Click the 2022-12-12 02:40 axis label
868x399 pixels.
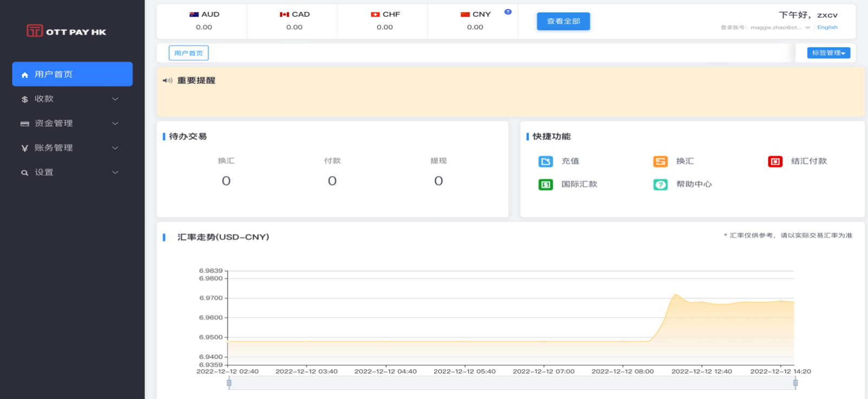point(228,371)
